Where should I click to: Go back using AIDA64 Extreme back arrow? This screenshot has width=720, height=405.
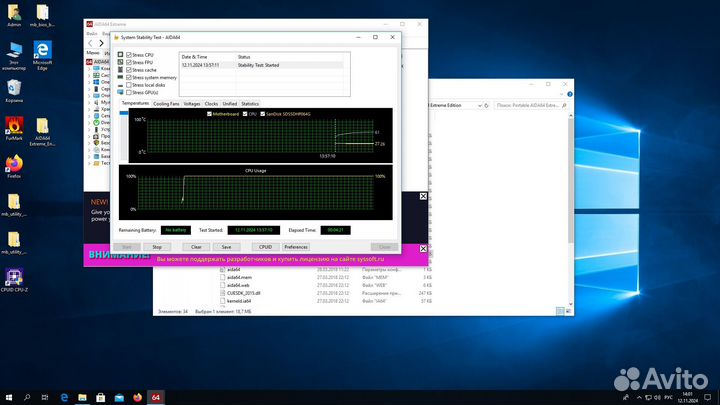[90, 43]
